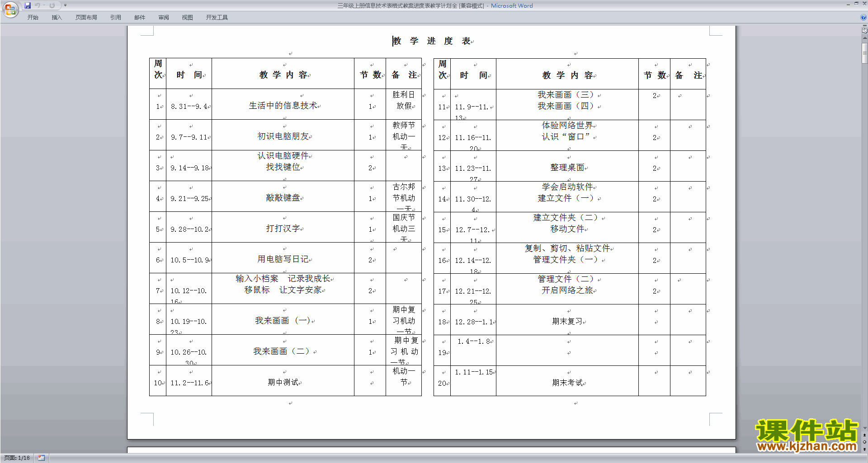868x463 pixels.
Task: Restore down the Word window
Action: point(856,4)
